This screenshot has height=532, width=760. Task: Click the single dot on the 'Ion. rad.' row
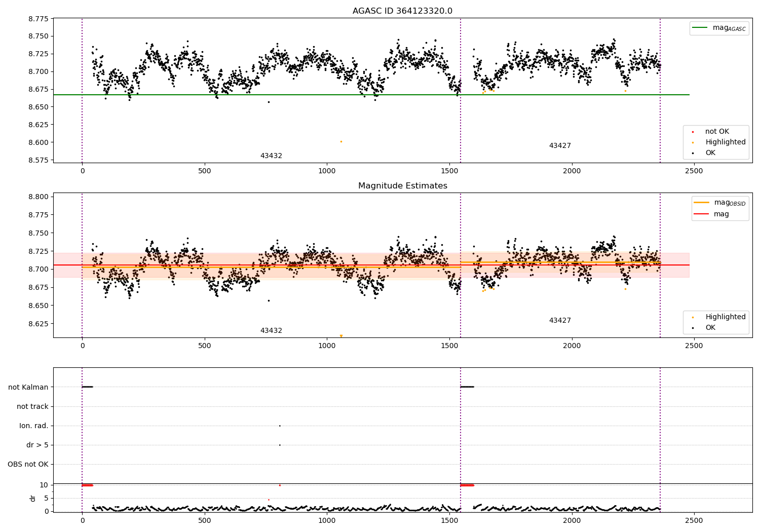click(280, 426)
